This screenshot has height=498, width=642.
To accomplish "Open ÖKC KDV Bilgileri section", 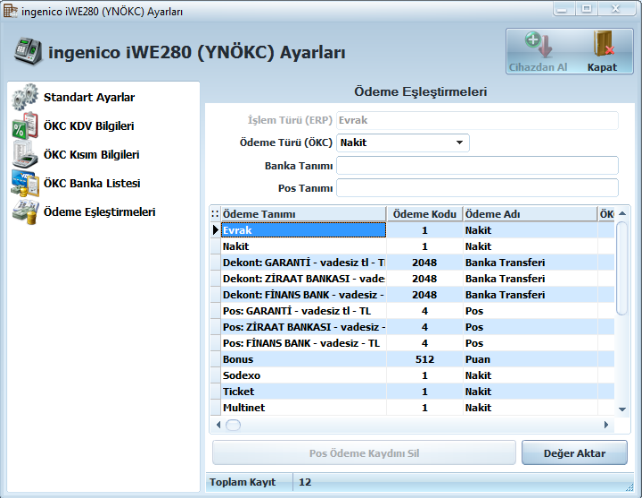I will 89,126.
